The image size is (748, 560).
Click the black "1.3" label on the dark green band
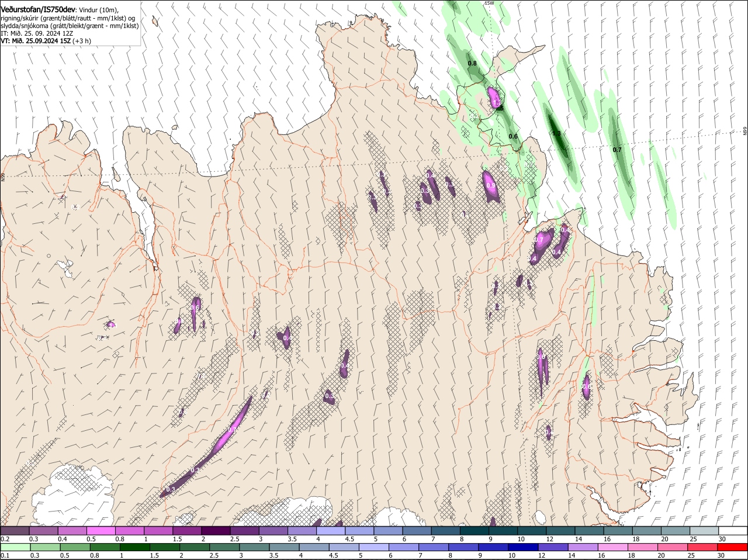click(556, 133)
